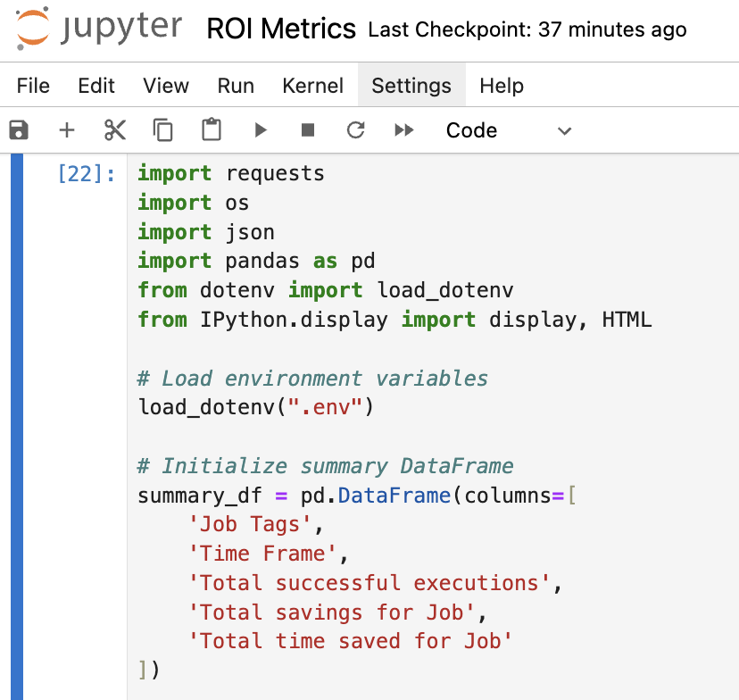Open the Settings menu
The image size is (739, 700).
(x=411, y=86)
